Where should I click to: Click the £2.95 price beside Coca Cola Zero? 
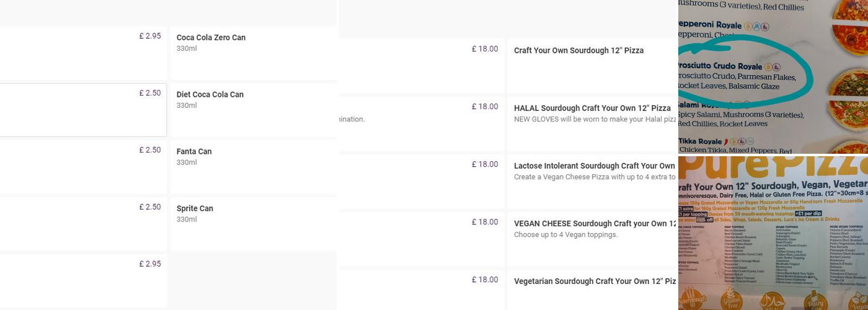tap(149, 36)
